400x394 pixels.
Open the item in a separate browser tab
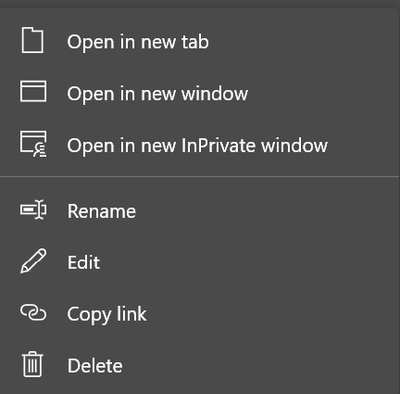[x=200, y=42]
